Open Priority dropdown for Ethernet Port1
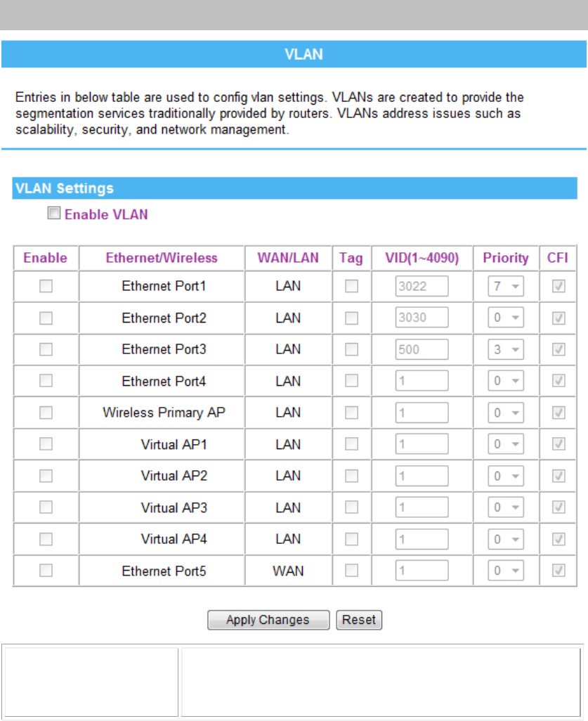The image size is (588, 721). click(506, 286)
